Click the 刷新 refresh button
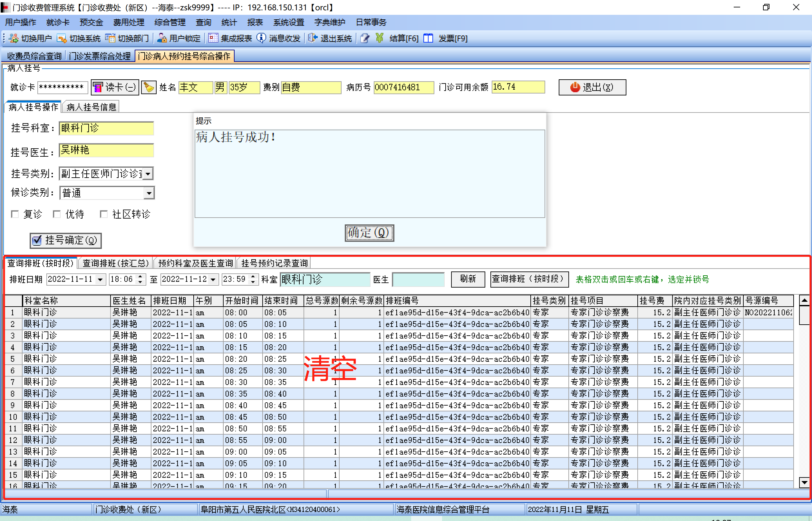 click(x=468, y=279)
